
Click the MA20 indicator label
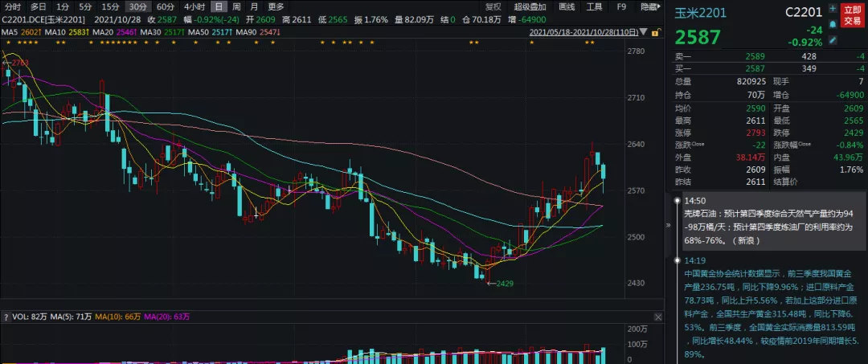click(114, 33)
